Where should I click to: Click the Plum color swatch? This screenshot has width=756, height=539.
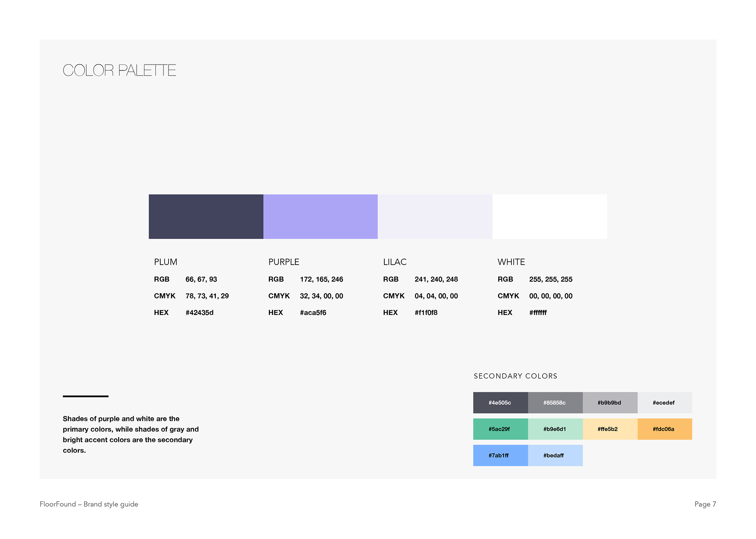[206, 217]
